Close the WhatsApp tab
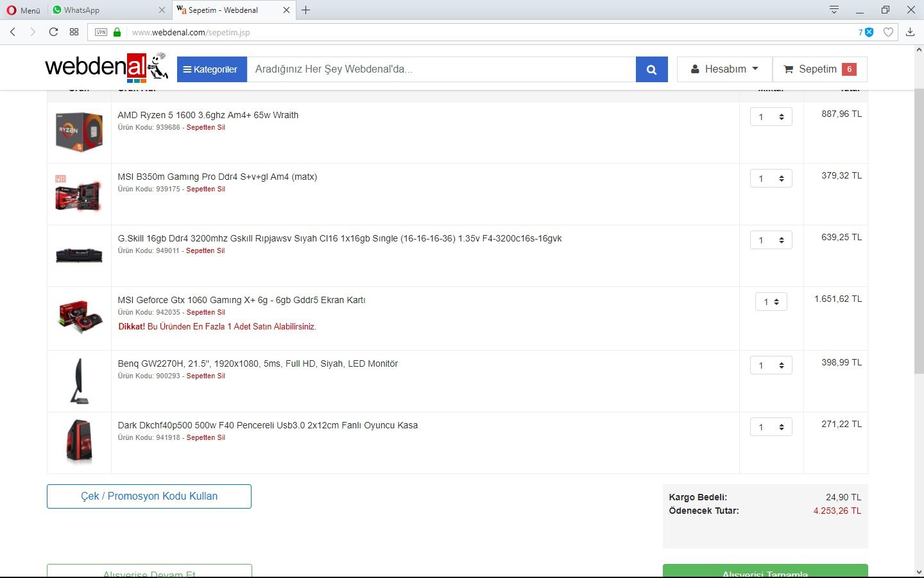Viewport: 924px width, 578px height. [x=162, y=10]
